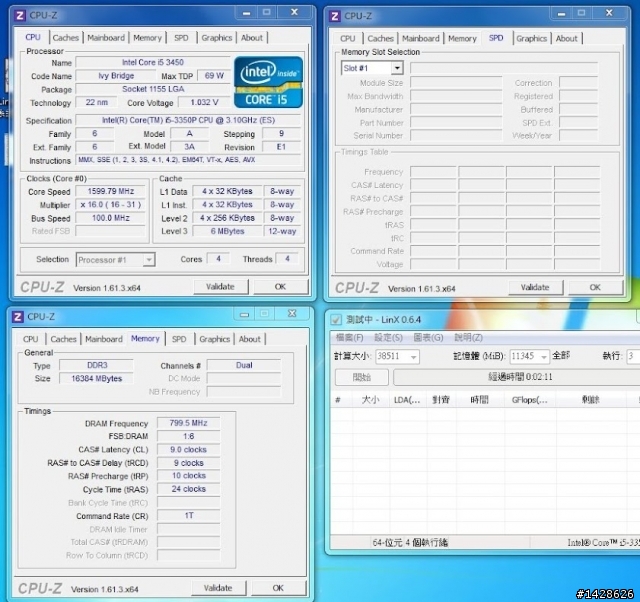Click the multiplier value x 16.0 (16 - 31)
This screenshot has height=602, width=640.
pos(111,204)
